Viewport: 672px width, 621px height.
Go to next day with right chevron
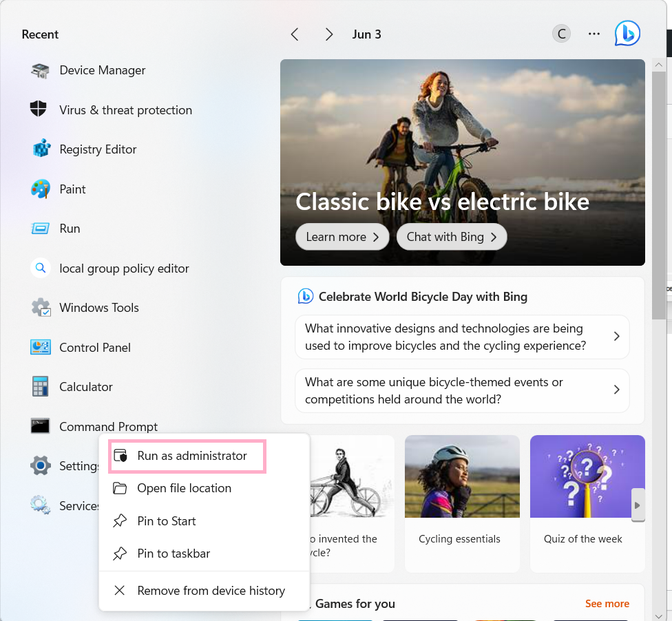(329, 34)
